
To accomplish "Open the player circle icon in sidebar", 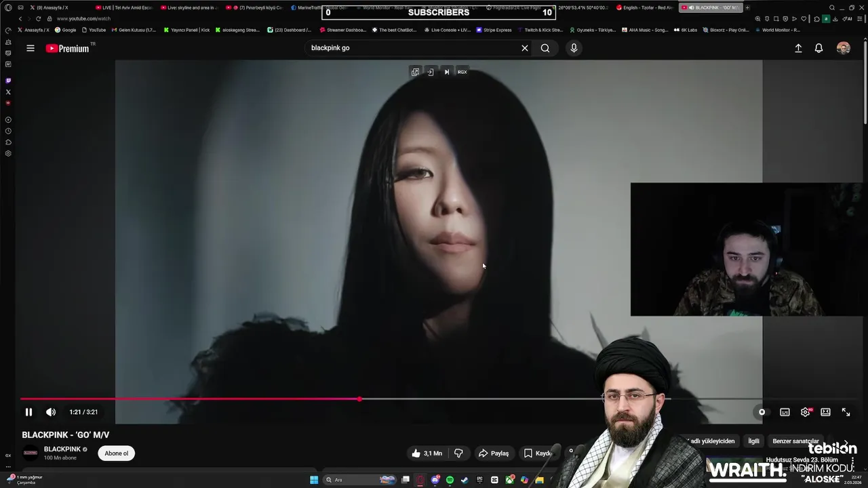I will pyautogui.click(x=8, y=120).
